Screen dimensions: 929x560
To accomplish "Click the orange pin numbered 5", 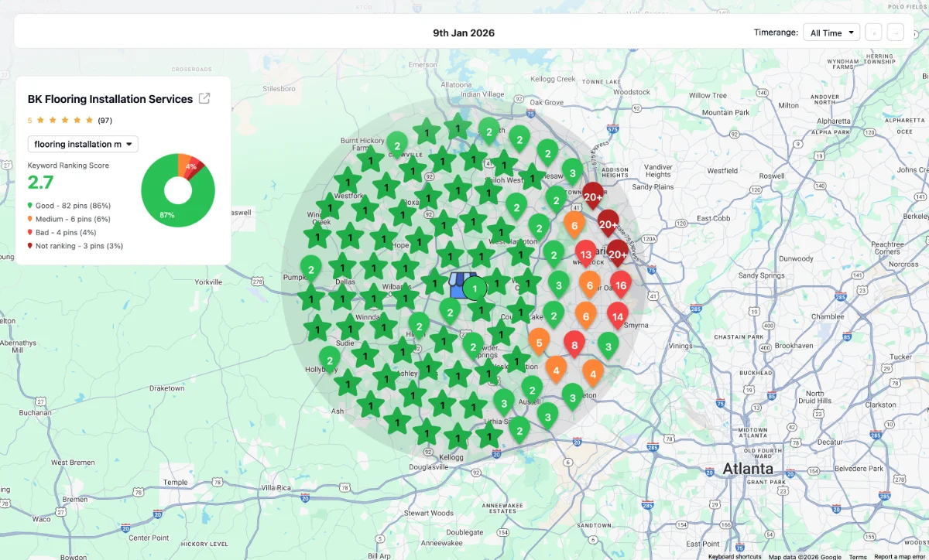I will point(539,341).
